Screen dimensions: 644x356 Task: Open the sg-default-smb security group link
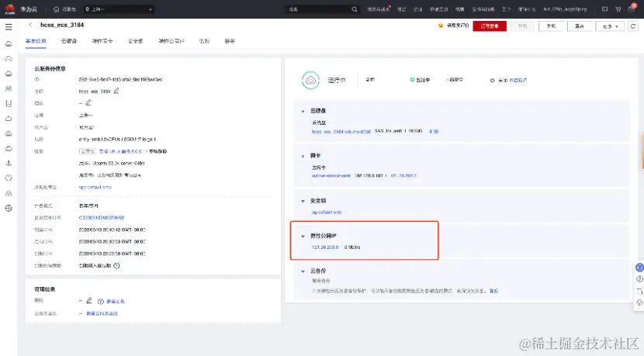[327, 213]
